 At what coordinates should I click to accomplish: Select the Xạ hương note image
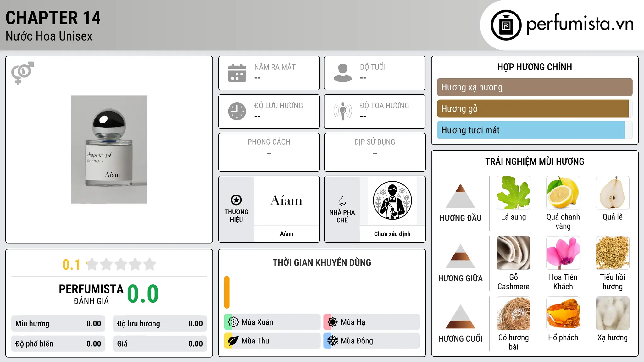(613, 313)
